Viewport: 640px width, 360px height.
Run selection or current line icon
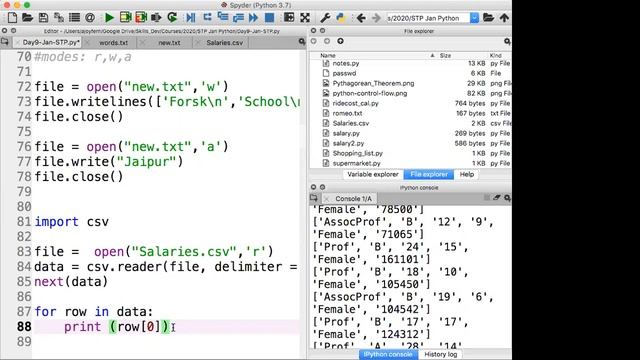coord(156,18)
